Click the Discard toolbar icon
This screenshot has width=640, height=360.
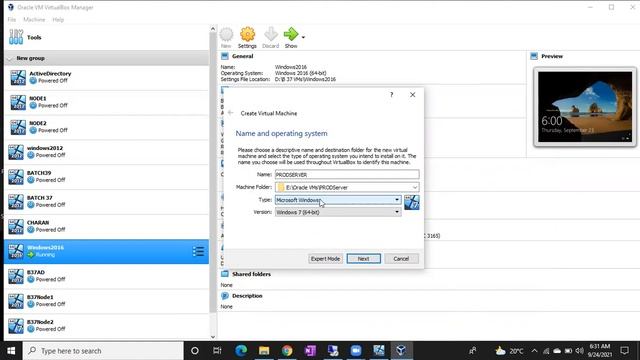click(x=271, y=38)
